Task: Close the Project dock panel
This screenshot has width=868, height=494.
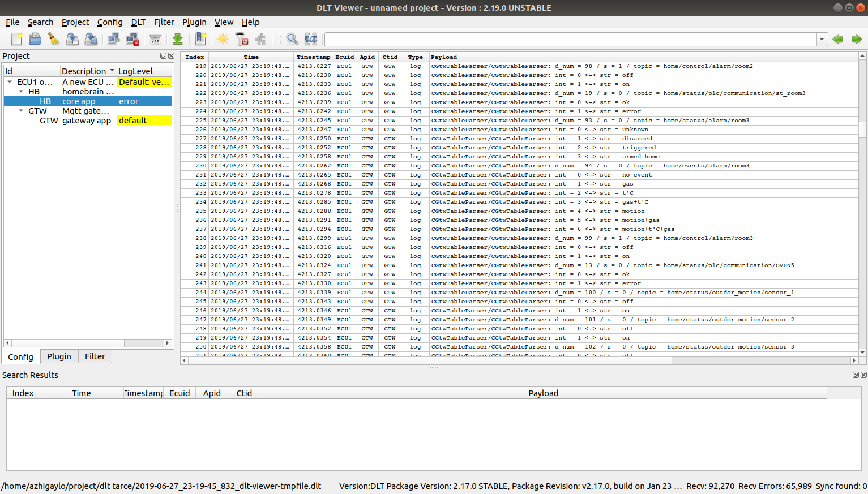Action: (x=171, y=56)
